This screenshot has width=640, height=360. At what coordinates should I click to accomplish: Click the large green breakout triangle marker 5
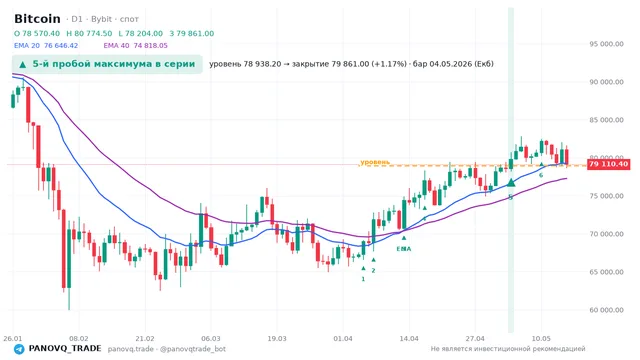tap(511, 182)
